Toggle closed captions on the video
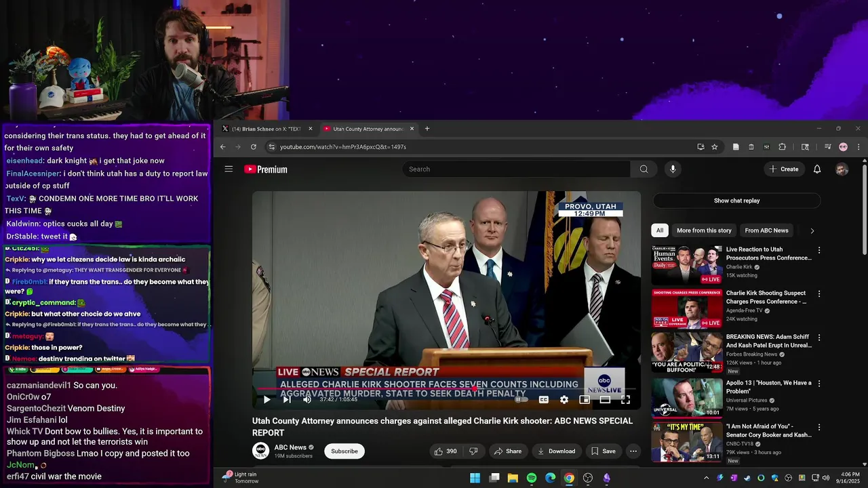Image resolution: width=868 pixels, height=488 pixels. click(543, 400)
